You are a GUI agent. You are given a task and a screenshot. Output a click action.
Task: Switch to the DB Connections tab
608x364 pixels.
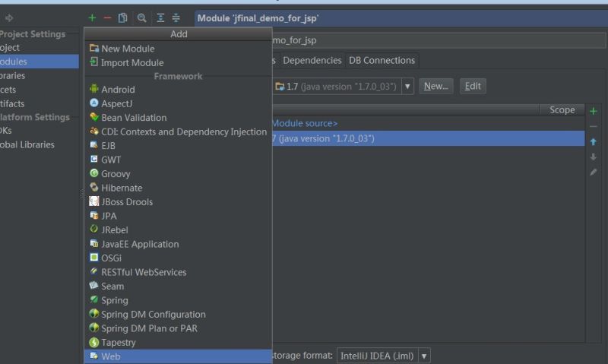[382, 61]
